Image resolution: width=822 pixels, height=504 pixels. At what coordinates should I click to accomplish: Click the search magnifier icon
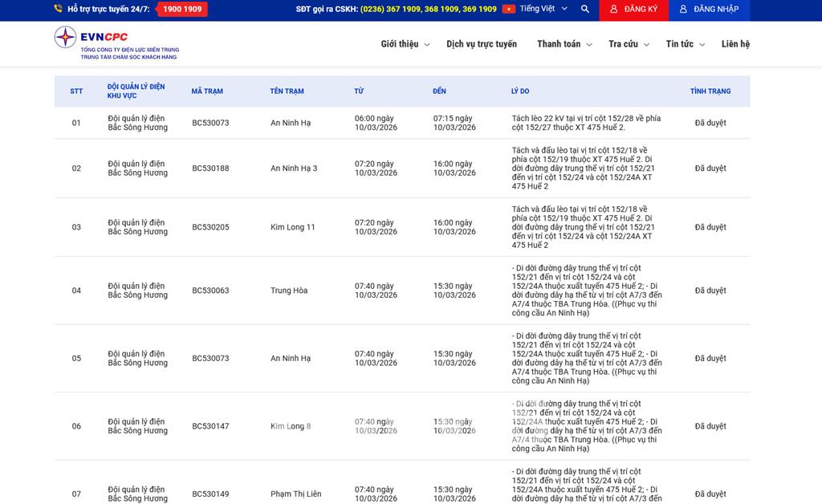tap(584, 9)
